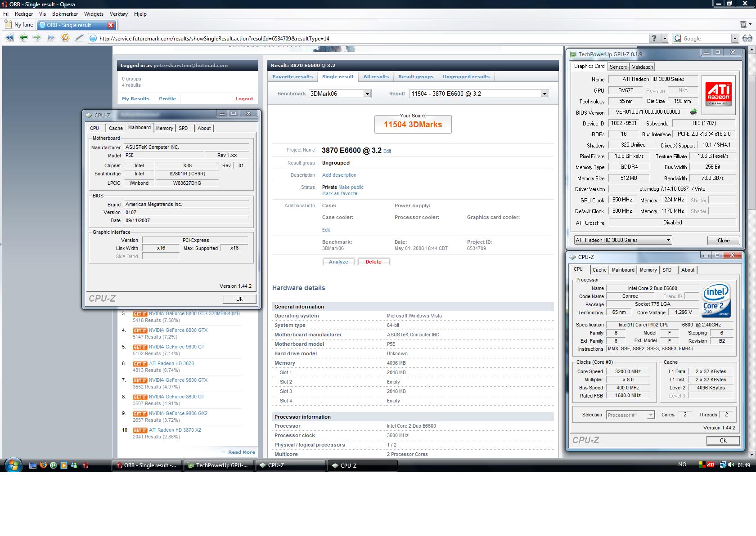Click GET IT beside ATI Radeon HD 3870
Image resolution: width=756 pixels, height=536 pixels.
[x=140, y=364]
